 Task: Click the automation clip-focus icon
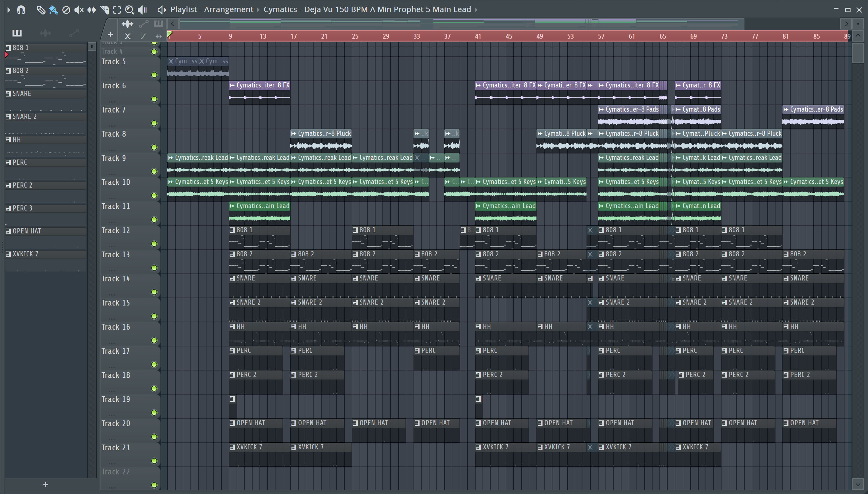143,24
